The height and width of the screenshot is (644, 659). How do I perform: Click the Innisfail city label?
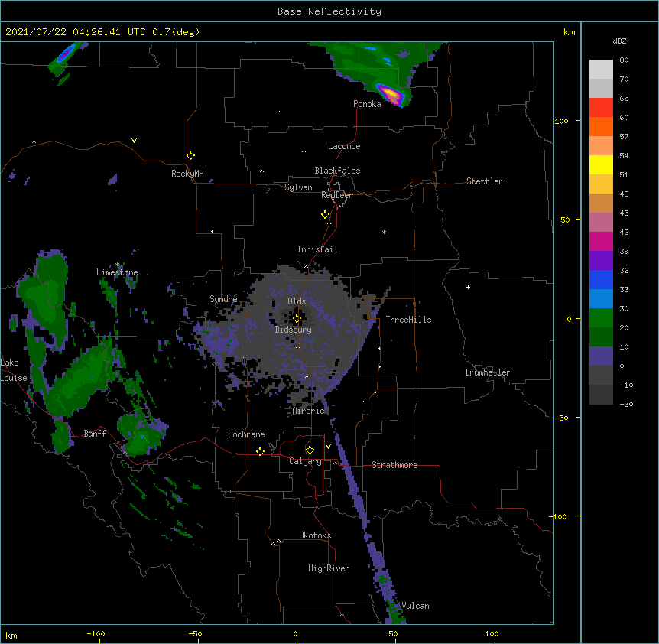click(x=317, y=249)
